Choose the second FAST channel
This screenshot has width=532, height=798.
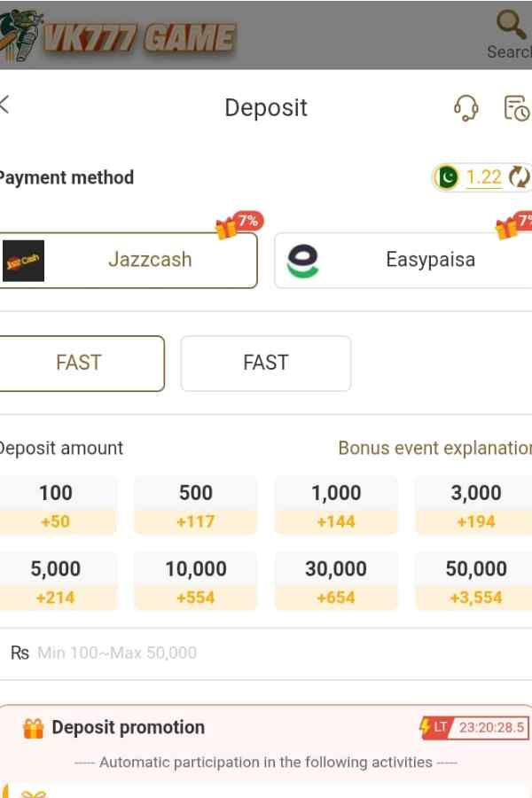(x=265, y=364)
